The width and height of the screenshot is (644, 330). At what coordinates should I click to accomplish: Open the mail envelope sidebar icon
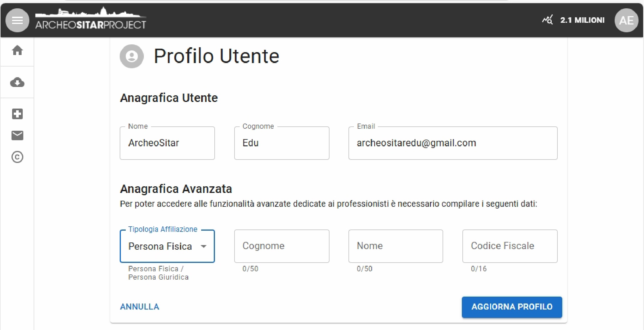click(x=17, y=135)
